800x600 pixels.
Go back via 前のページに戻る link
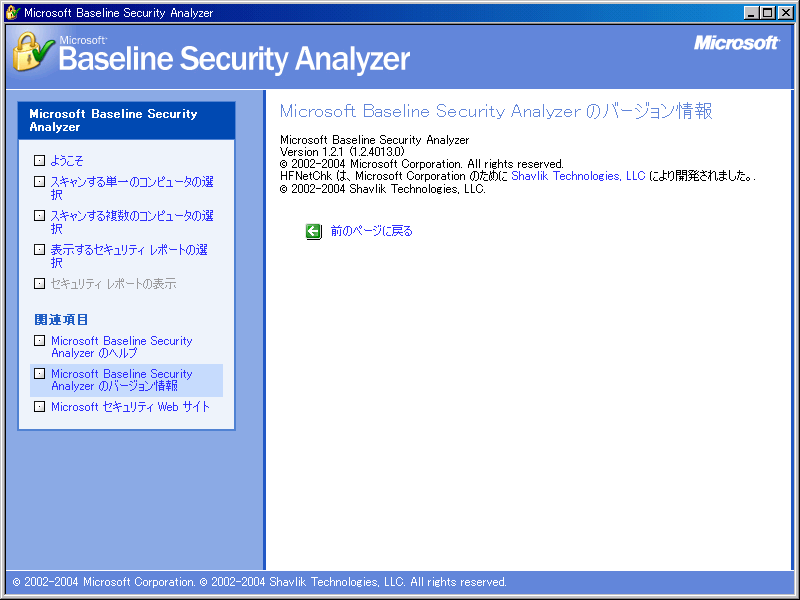[371, 231]
